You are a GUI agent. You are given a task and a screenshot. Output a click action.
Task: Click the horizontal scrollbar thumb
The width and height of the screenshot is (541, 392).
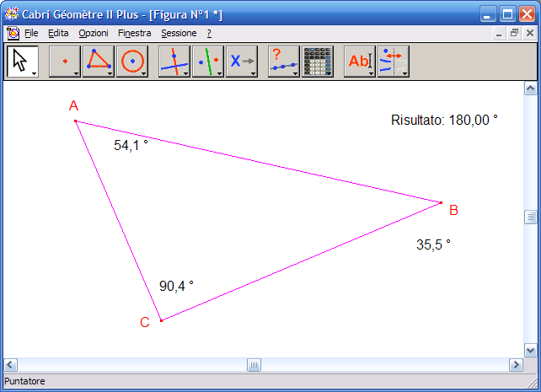click(254, 365)
